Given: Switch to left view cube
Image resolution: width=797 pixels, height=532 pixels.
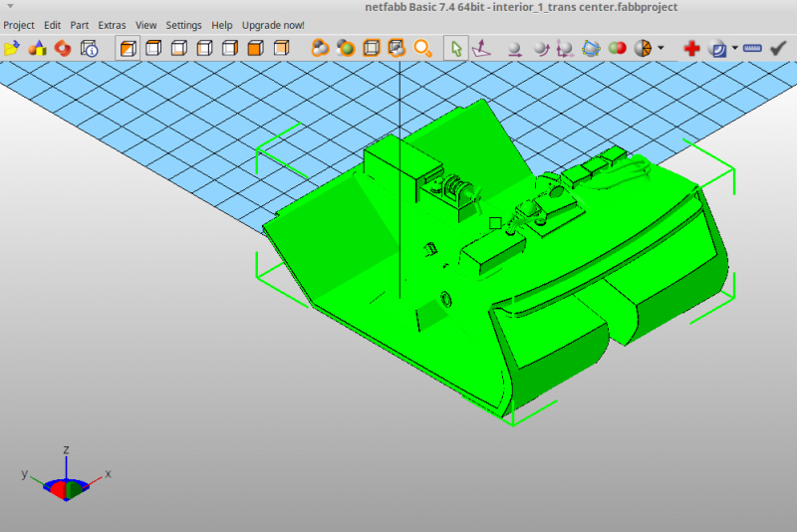Looking at the screenshot, I should pyautogui.click(x=204, y=48).
